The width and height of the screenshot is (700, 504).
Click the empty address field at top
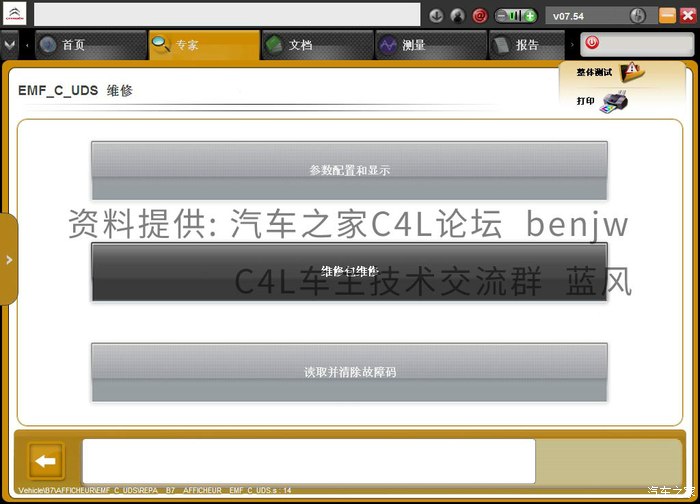pos(227,15)
